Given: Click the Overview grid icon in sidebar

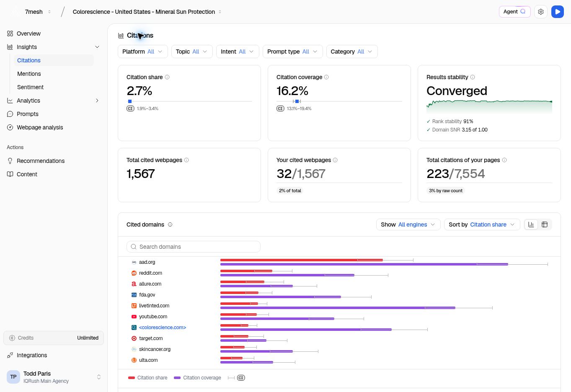Looking at the screenshot, I should (10, 34).
